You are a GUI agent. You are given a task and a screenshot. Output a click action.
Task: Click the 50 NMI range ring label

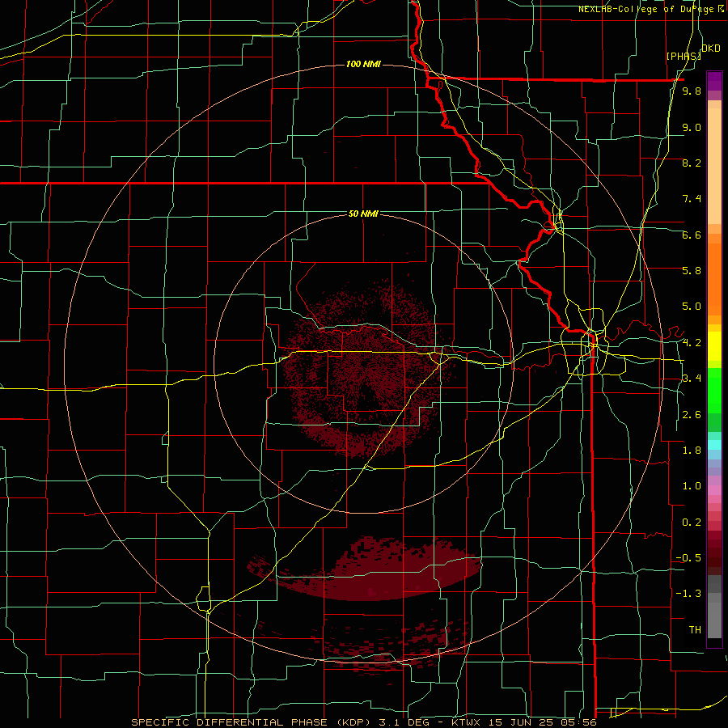(363, 214)
